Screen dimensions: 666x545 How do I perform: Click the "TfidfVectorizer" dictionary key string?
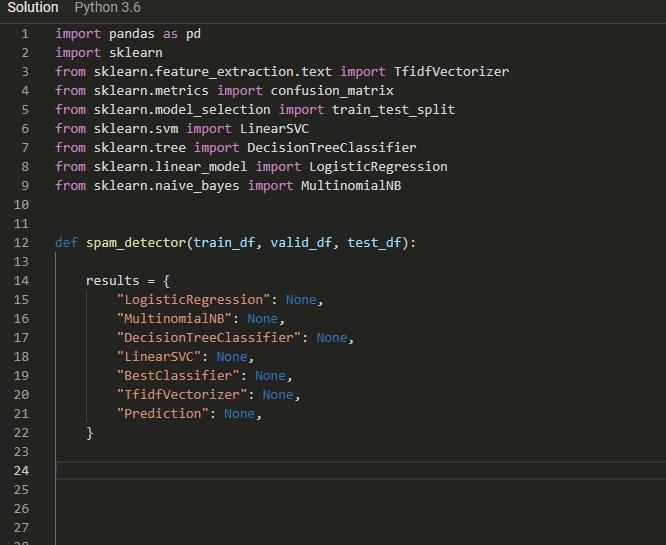(x=182, y=395)
